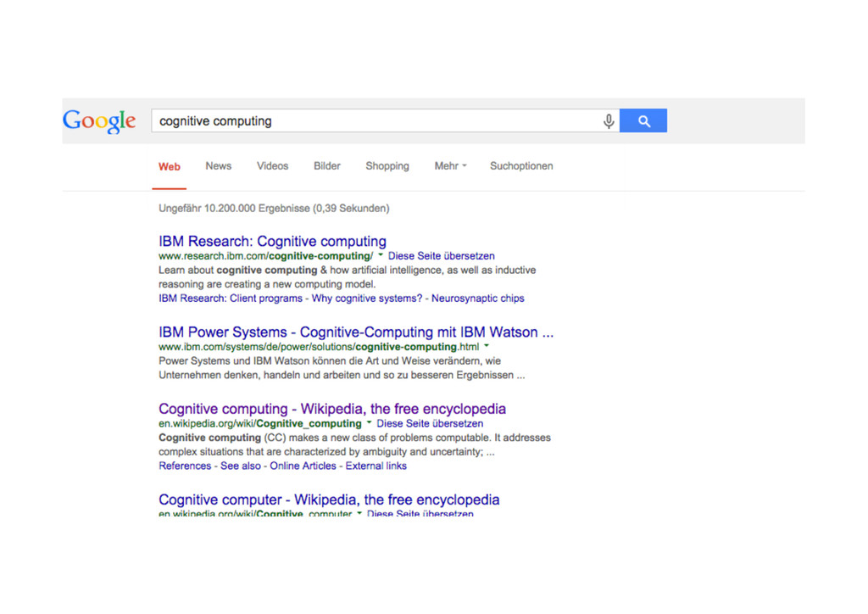Image resolution: width=868 pixels, height=614 pixels.
Task: Click the External links sublink
Action: [x=376, y=466]
